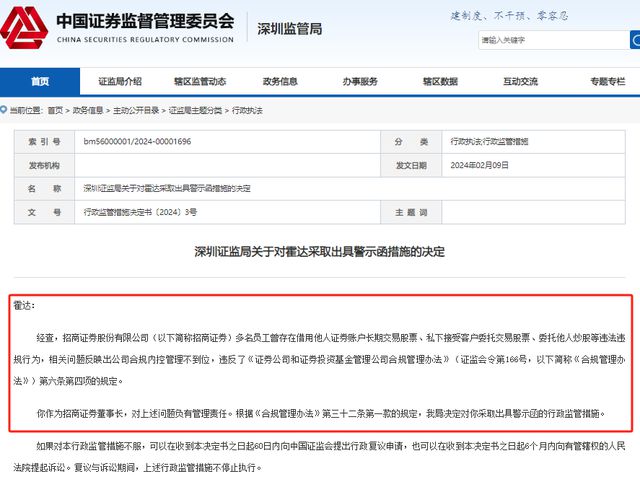
Task: Click the 深圳监管局 header text
Action: [x=289, y=29]
